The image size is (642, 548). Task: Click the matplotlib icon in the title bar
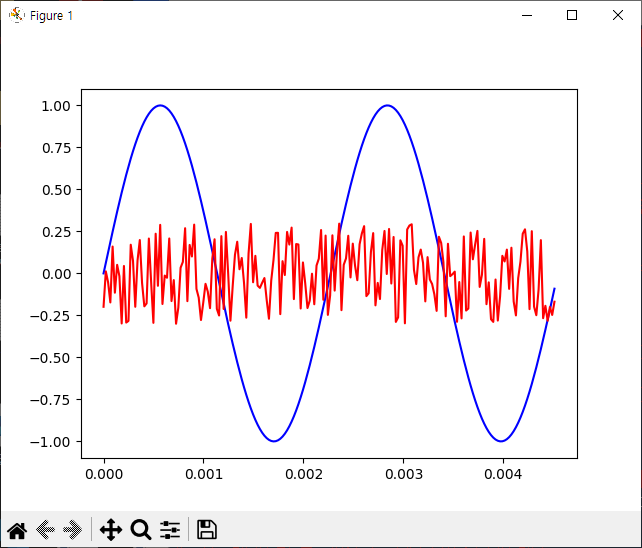coord(17,15)
